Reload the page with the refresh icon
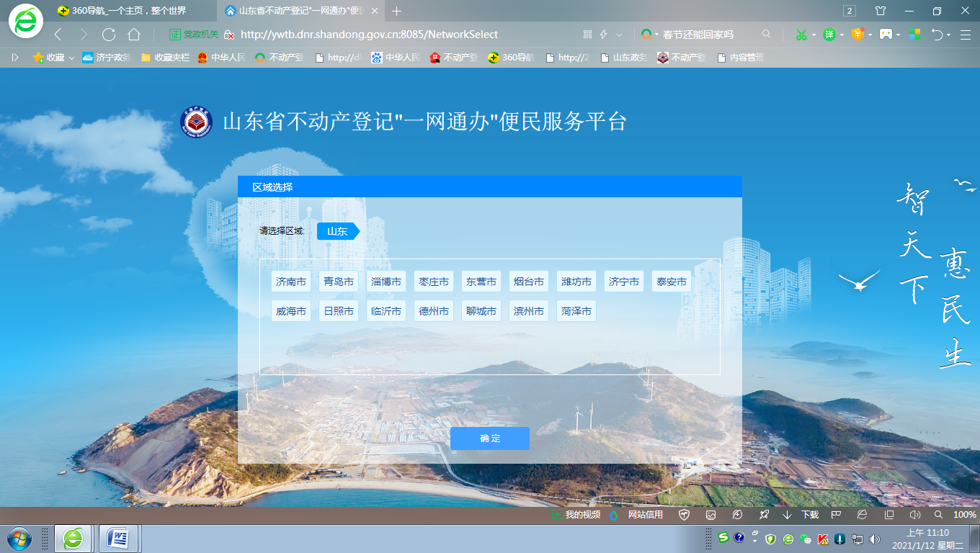980x553 pixels. pyautogui.click(x=109, y=35)
